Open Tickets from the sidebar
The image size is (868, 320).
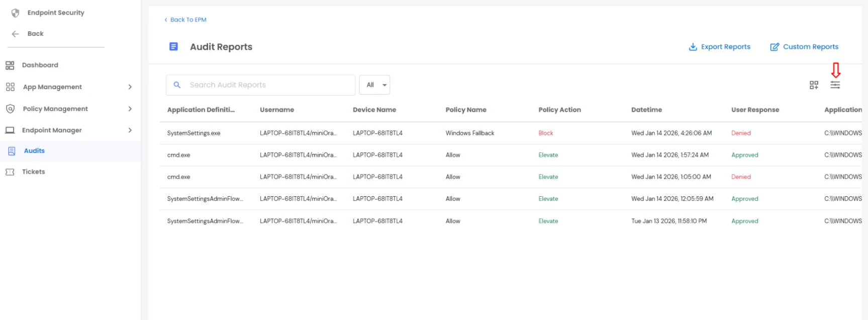34,172
